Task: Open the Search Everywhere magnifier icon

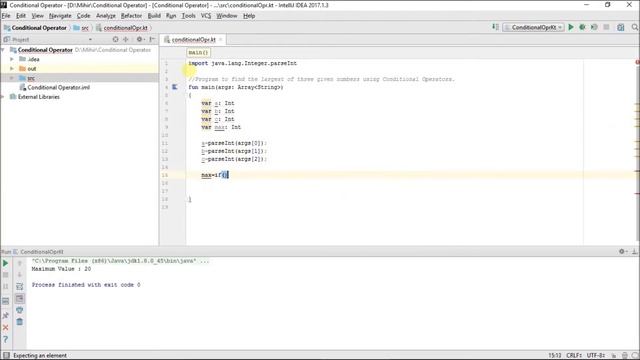Action: 635,27
